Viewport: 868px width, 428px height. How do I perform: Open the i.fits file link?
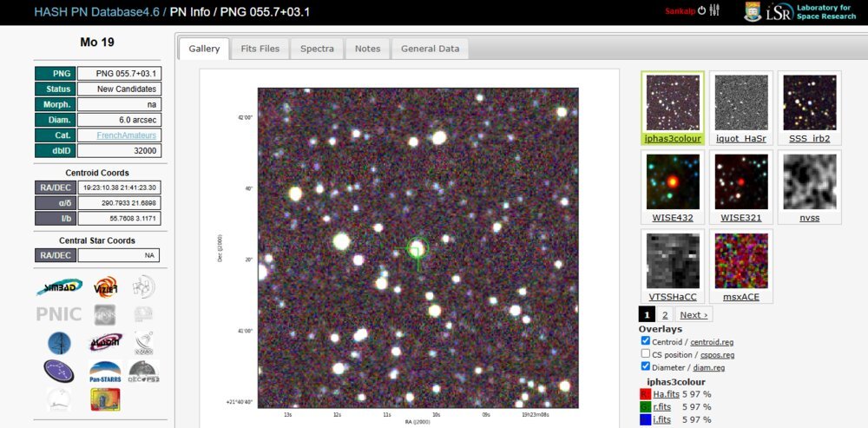661,419
